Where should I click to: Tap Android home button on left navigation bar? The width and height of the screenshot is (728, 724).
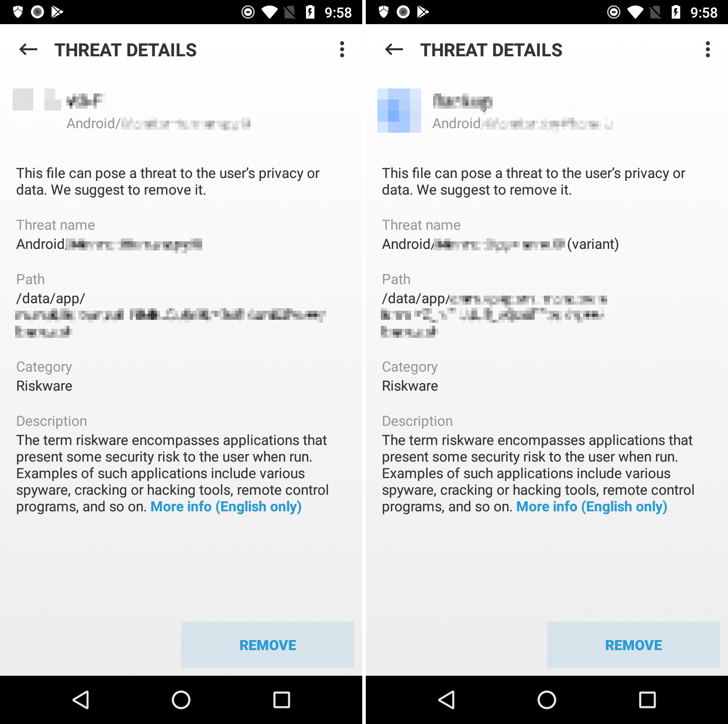point(181,700)
